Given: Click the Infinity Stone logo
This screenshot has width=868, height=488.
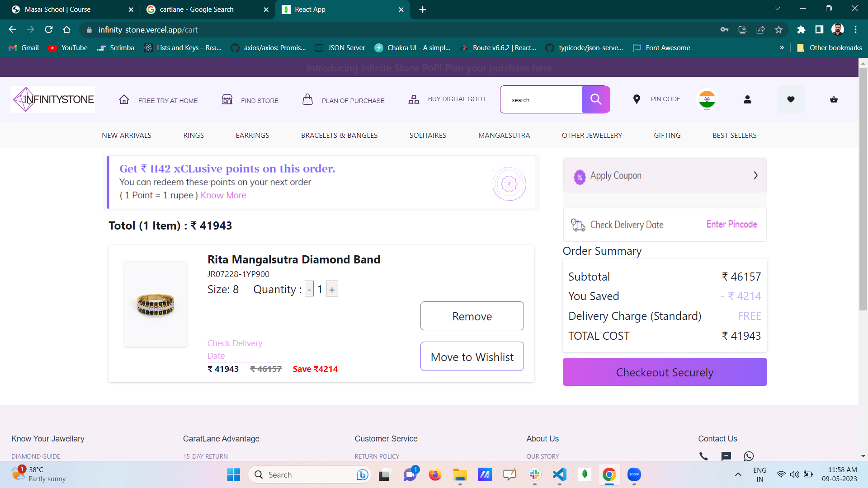Looking at the screenshot, I should [53, 99].
